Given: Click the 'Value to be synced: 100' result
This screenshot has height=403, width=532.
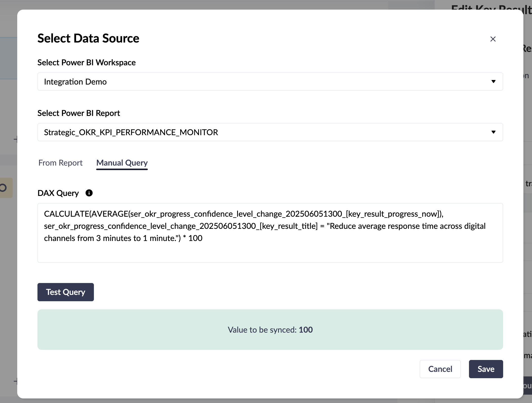Looking at the screenshot, I should tap(270, 330).
